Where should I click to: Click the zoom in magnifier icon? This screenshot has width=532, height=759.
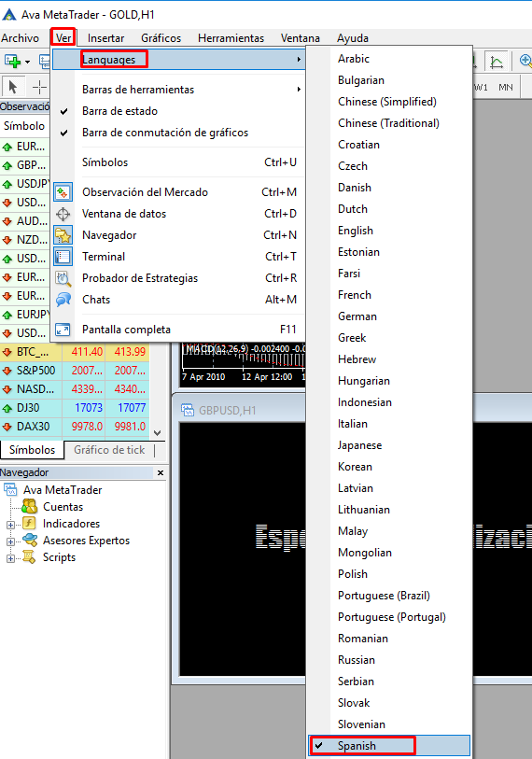point(525,61)
